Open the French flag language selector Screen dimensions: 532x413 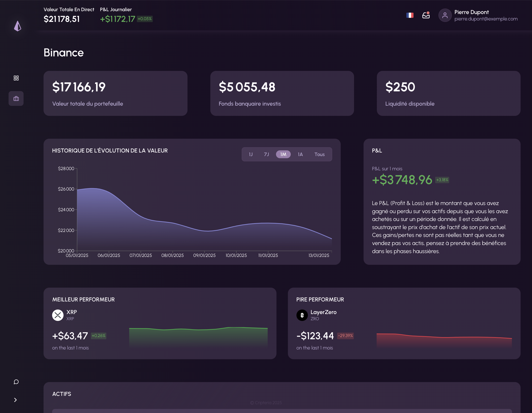(410, 15)
